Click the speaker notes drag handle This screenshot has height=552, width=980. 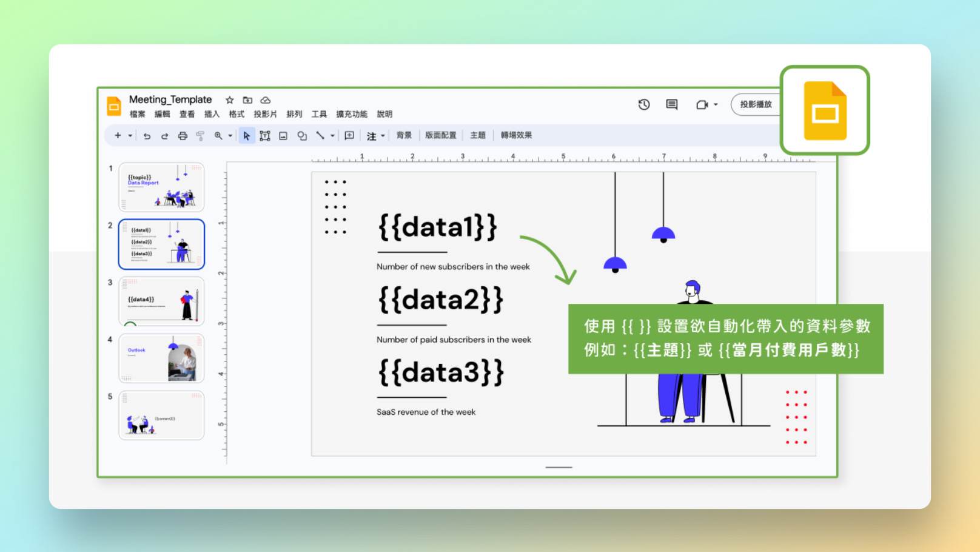pyautogui.click(x=559, y=467)
